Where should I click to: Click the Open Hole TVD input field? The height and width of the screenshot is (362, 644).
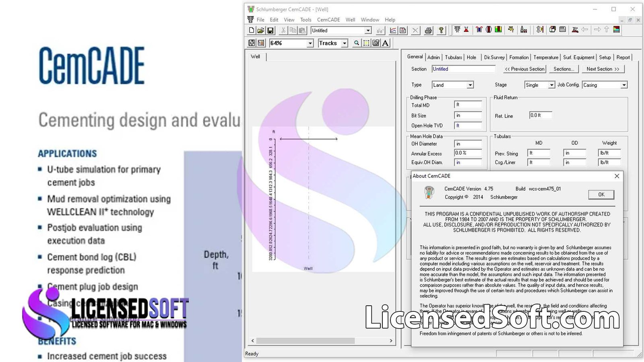click(468, 126)
